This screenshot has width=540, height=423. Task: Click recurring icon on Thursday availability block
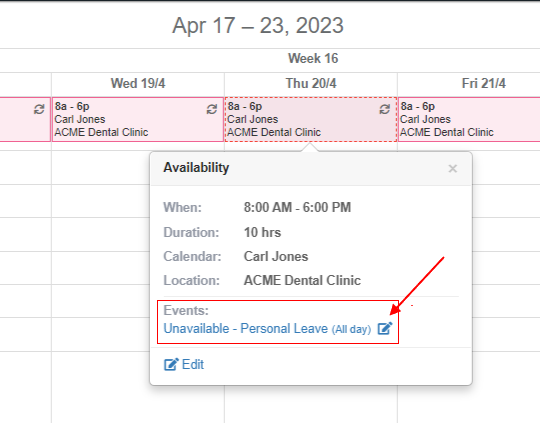pyautogui.click(x=385, y=109)
